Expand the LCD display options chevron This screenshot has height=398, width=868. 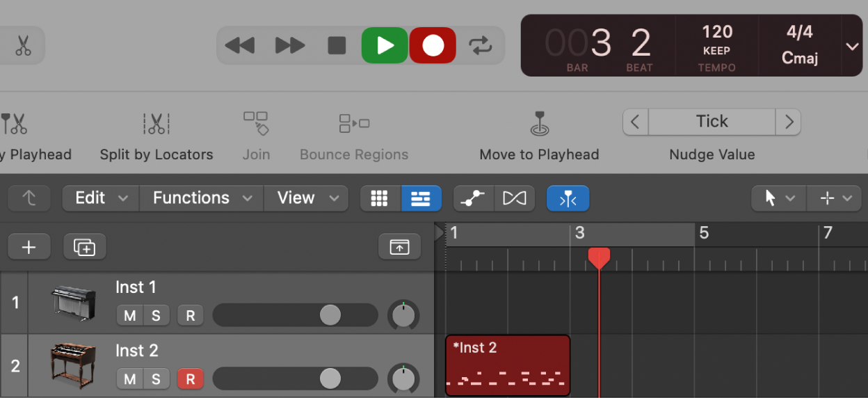852,47
